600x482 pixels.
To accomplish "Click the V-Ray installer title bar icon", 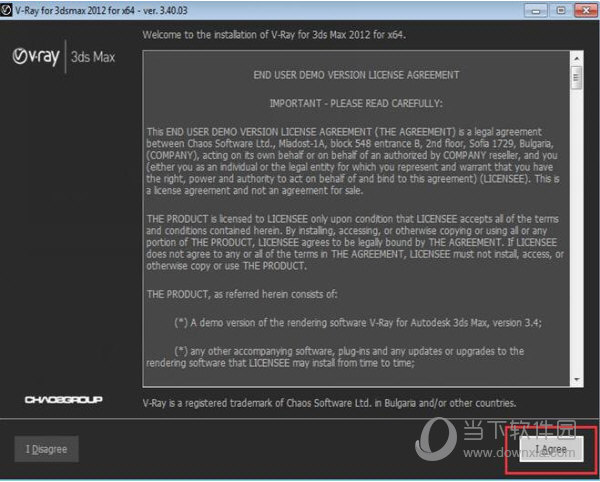I will pyautogui.click(x=7, y=10).
